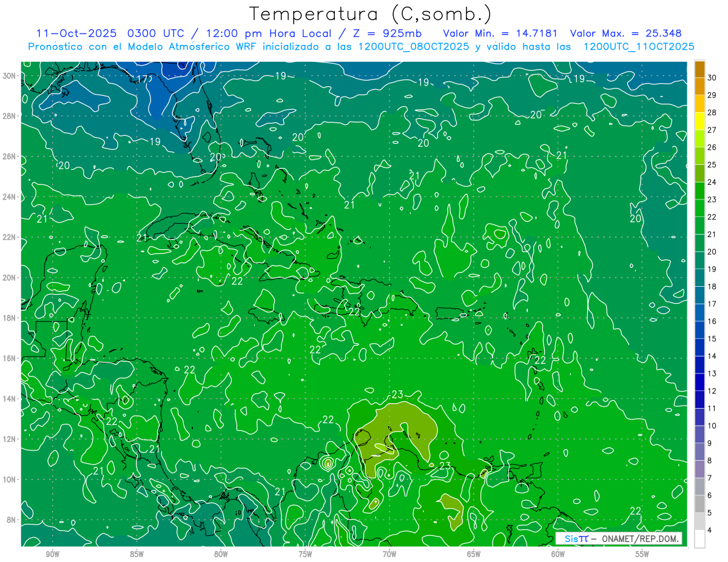The height and width of the screenshot is (562, 728).
Task: Click the white swatch at legend bottom
Action: click(x=699, y=539)
